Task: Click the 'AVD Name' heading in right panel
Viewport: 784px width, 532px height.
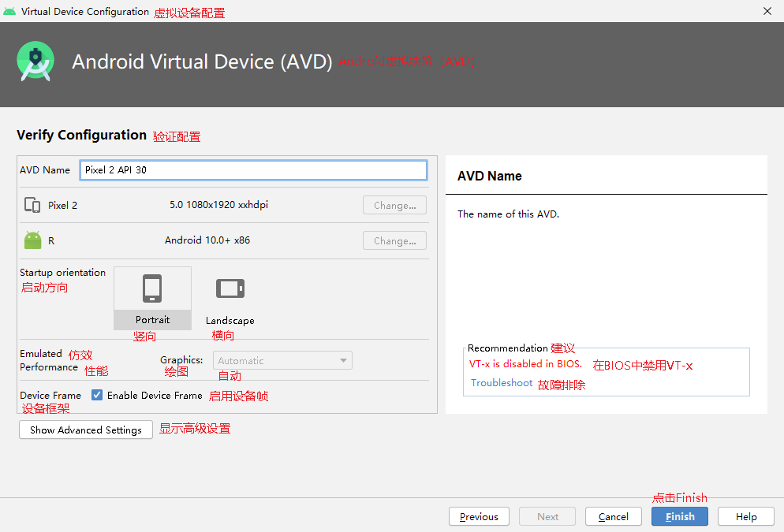Action: pyautogui.click(x=490, y=176)
